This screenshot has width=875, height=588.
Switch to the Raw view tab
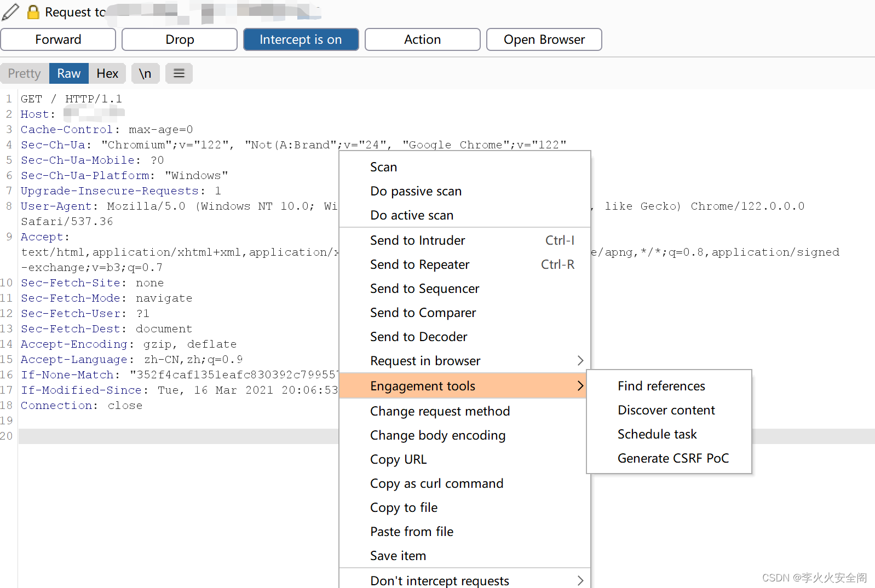click(x=69, y=73)
